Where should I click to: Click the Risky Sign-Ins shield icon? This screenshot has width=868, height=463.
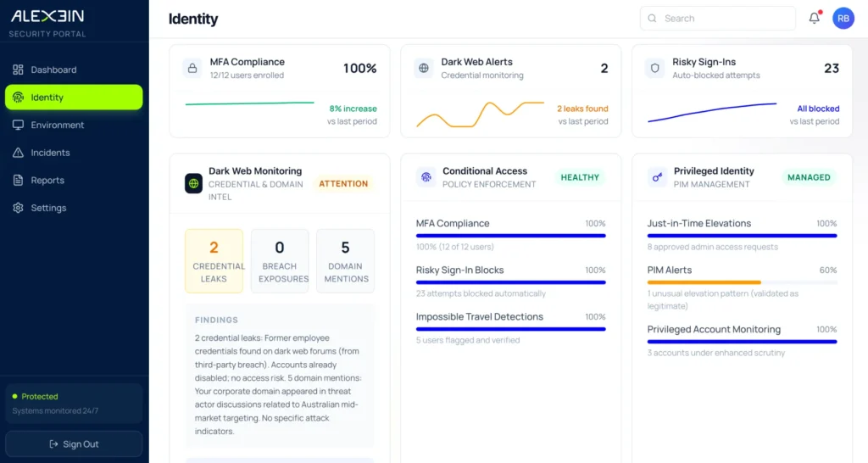[654, 68]
